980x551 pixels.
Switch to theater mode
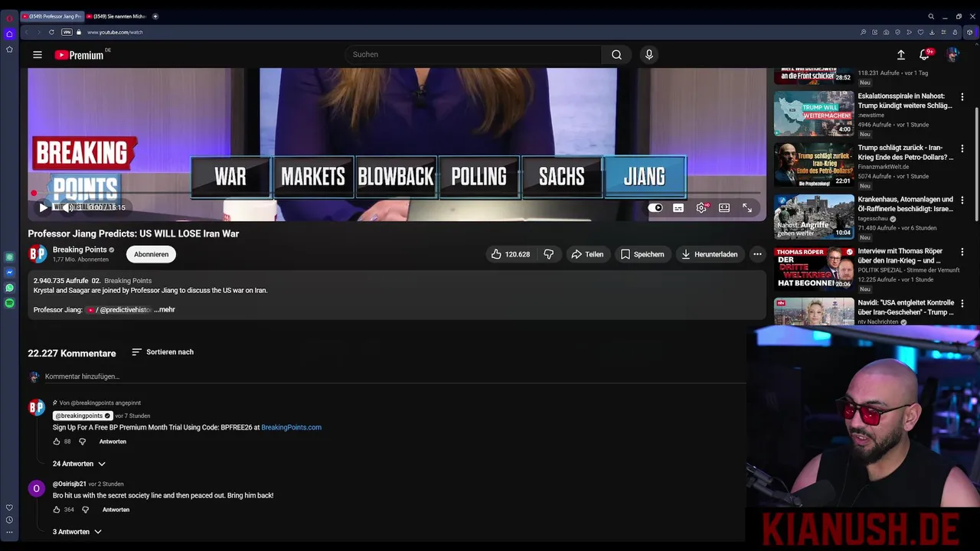click(x=724, y=207)
